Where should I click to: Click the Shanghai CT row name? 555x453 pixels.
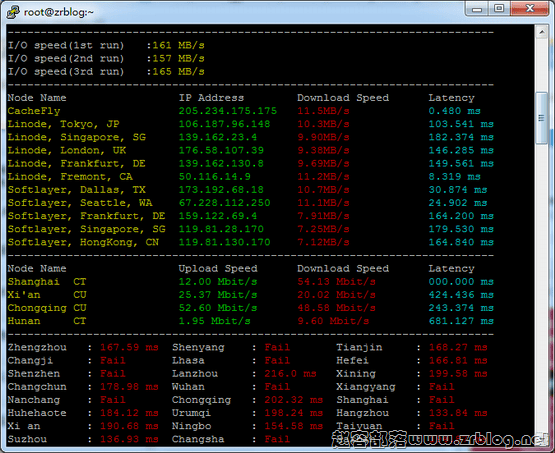[x=47, y=282]
